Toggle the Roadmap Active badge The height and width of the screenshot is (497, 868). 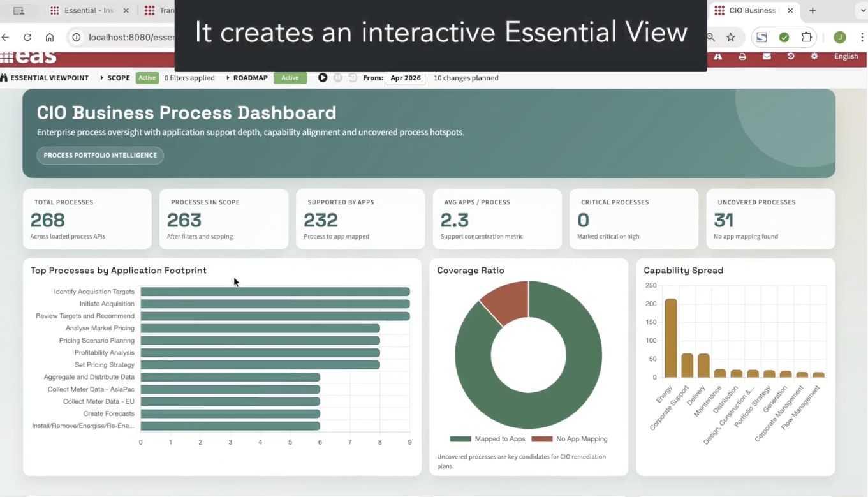290,78
